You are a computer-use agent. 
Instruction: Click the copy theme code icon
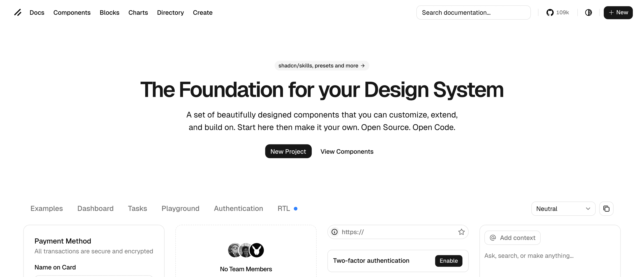click(606, 209)
